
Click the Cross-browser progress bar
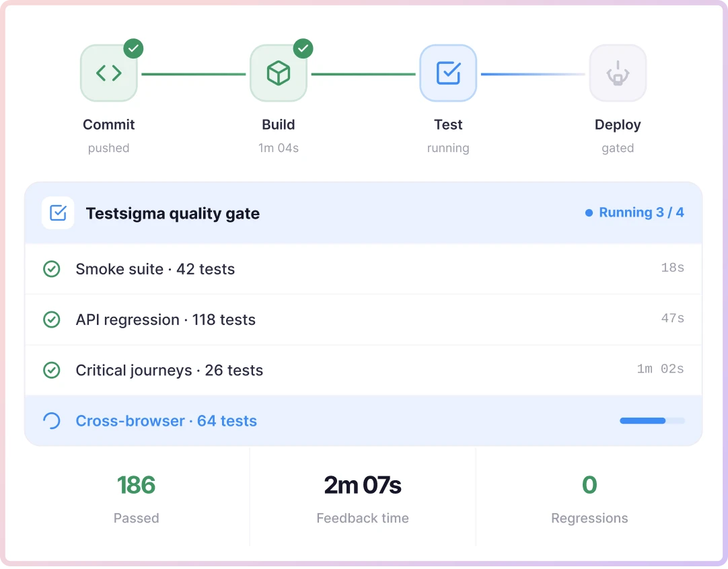pyautogui.click(x=652, y=420)
